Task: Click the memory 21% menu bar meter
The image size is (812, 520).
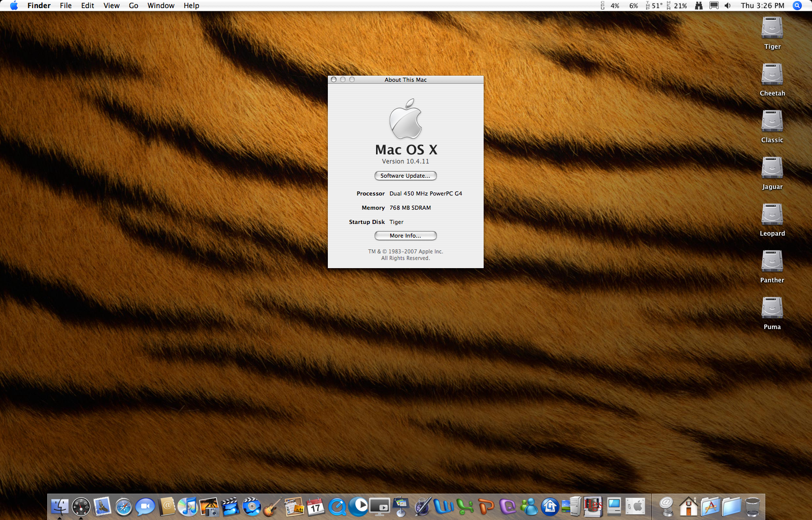Action: tap(676, 6)
